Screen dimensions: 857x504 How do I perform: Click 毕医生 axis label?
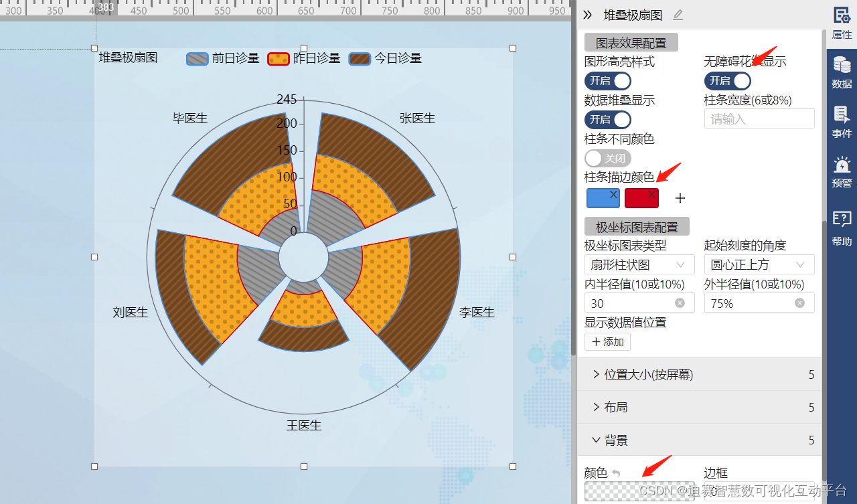190,118
